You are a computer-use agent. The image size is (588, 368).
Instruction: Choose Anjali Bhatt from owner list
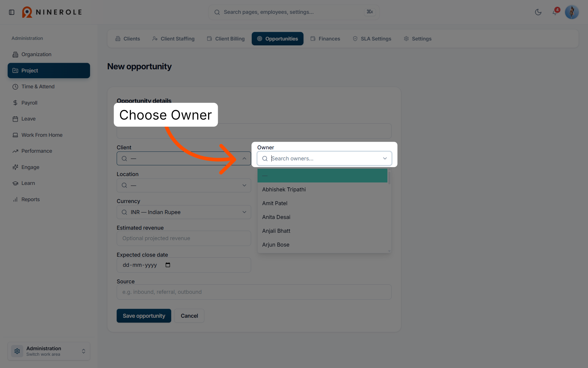tap(322, 231)
